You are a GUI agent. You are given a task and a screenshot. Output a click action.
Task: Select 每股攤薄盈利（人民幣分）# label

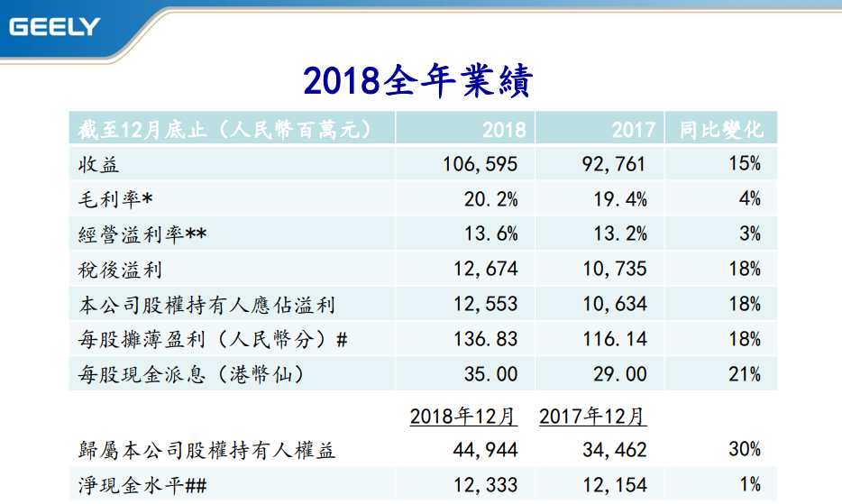pos(213,340)
